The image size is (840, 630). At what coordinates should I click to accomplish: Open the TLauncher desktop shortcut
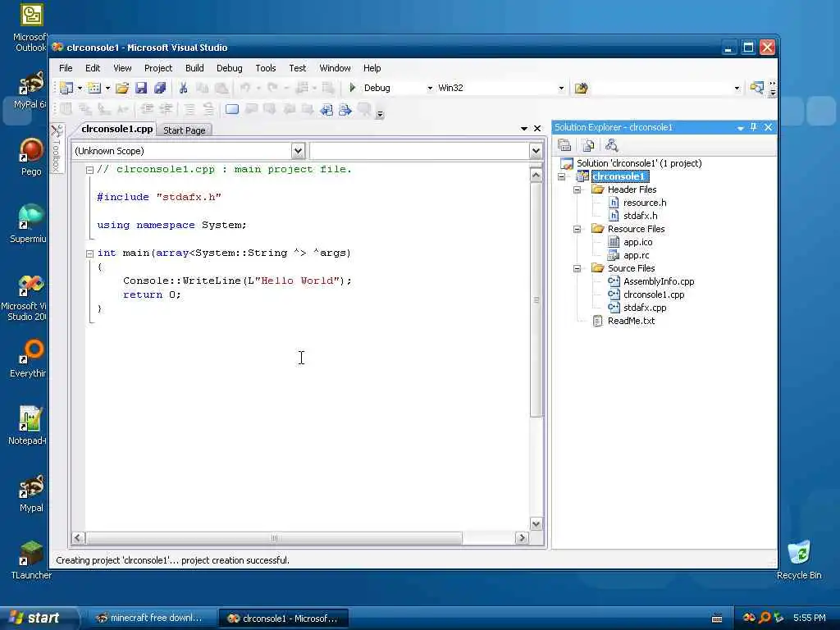(x=31, y=559)
